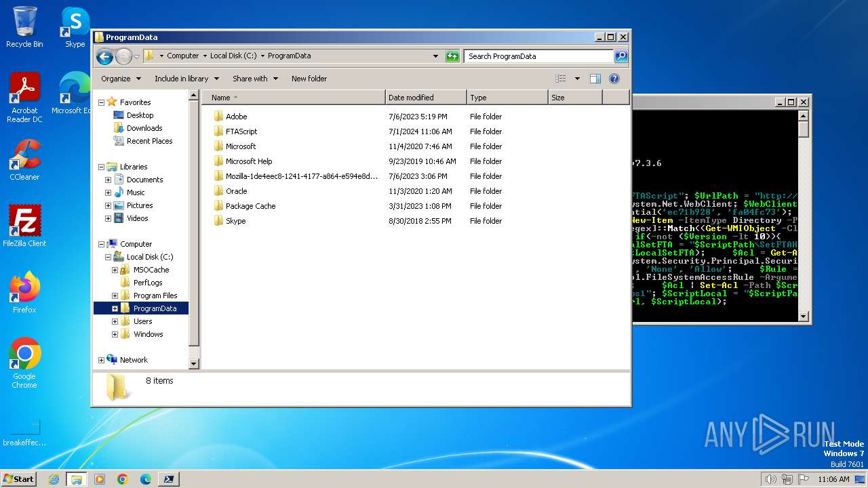
Task: Sort by Name column header
Action: 294,98
